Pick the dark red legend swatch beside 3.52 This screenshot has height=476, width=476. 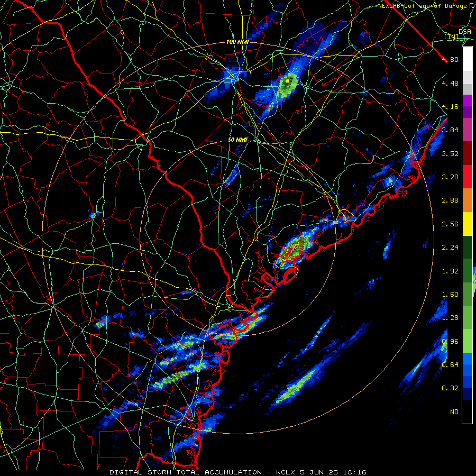(467, 153)
